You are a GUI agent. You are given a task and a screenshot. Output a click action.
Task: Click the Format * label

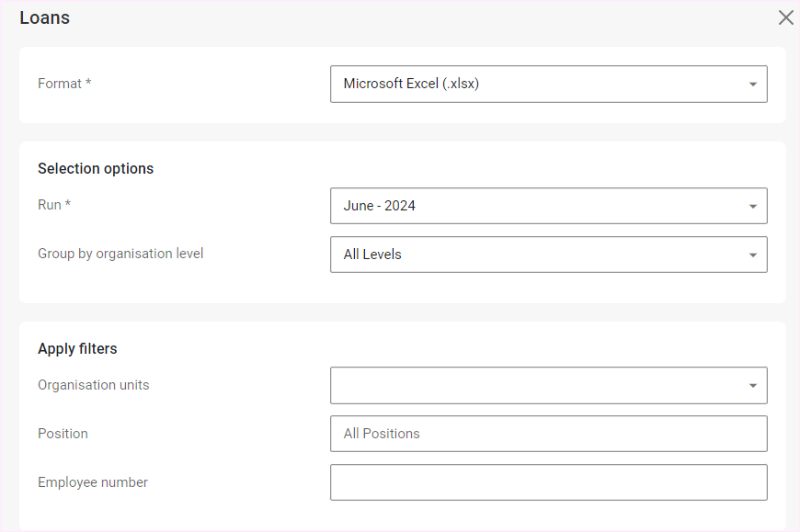pos(64,84)
